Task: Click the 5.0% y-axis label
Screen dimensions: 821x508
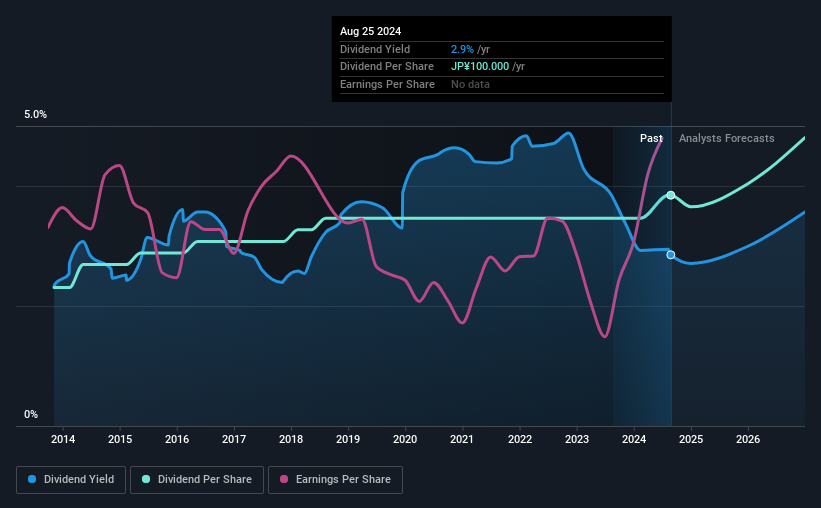Action: click(x=35, y=115)
